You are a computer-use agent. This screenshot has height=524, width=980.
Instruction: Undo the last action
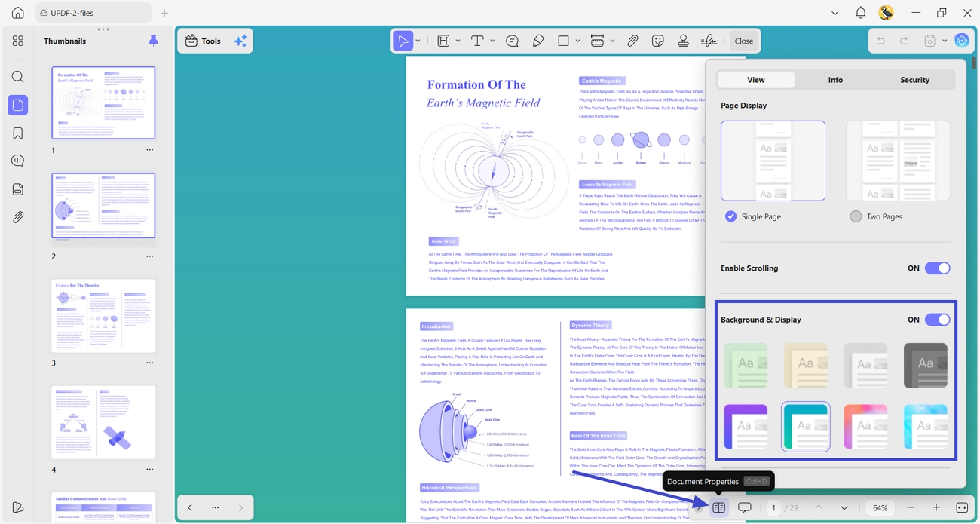click(x=880, y=41)
